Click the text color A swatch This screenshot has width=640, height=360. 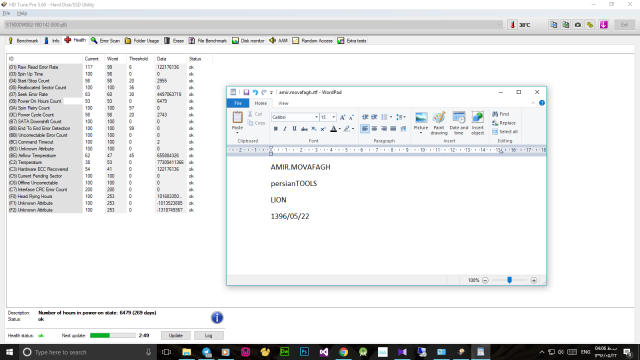[333, 129]
